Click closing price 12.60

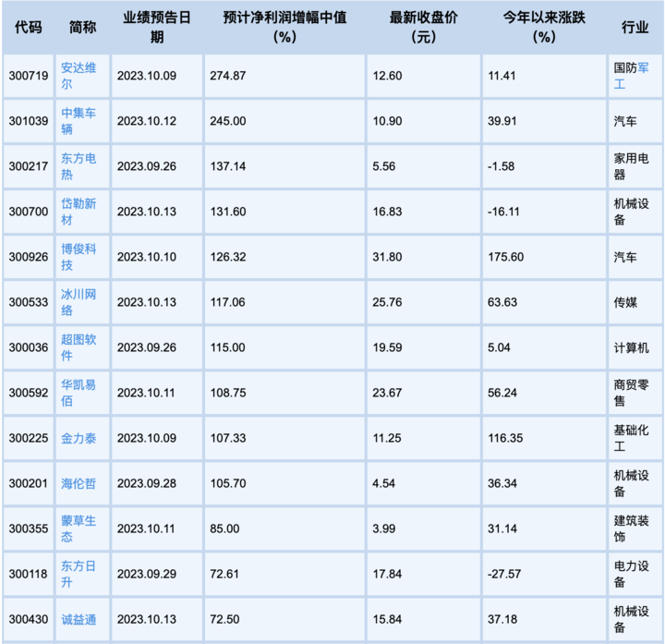click(387, 76)
